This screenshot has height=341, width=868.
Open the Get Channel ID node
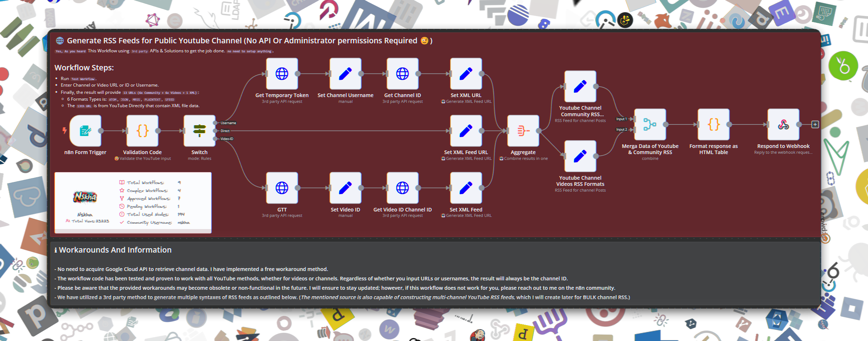402,74
